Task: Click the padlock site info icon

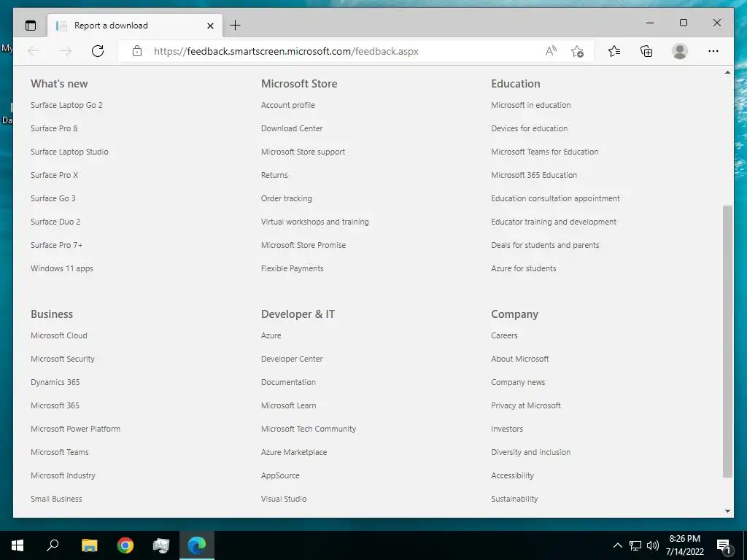Action: tap(137, 51)
